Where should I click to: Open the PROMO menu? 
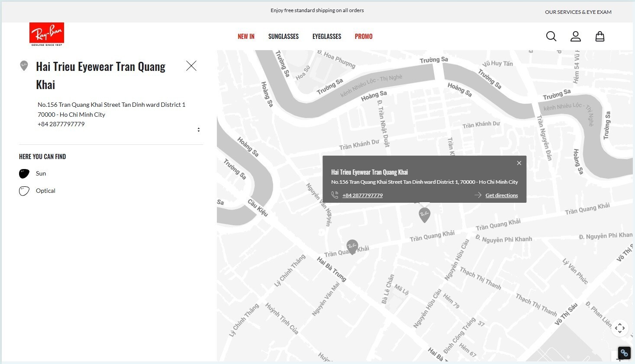pos(364,36)
